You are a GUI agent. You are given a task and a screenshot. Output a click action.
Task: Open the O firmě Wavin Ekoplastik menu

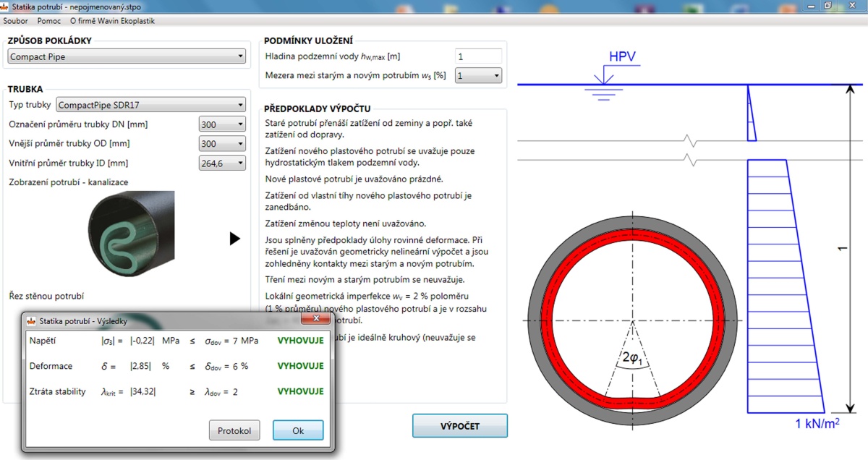point(112,21)
